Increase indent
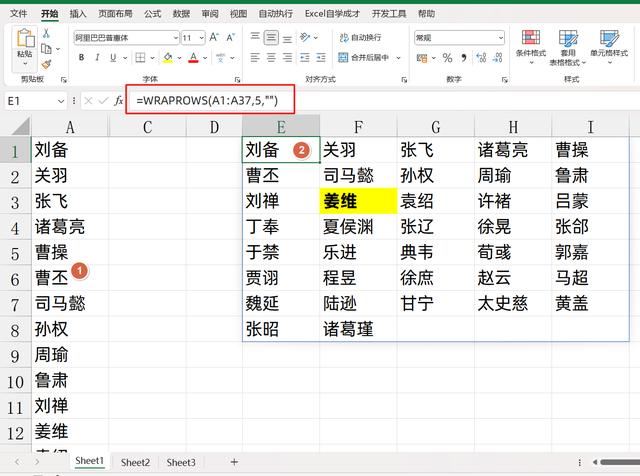640x476 pixels. click(x=321, y=58)
